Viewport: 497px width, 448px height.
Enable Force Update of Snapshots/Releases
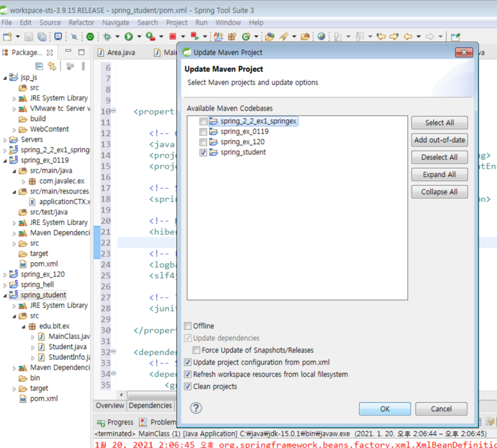pyautogui.click(x=196, y=350)
